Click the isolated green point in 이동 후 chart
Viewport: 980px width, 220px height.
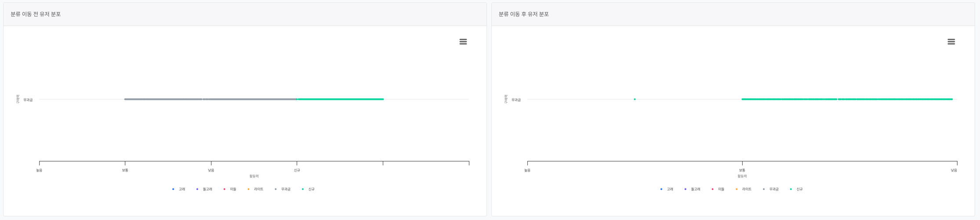point(635,99)
